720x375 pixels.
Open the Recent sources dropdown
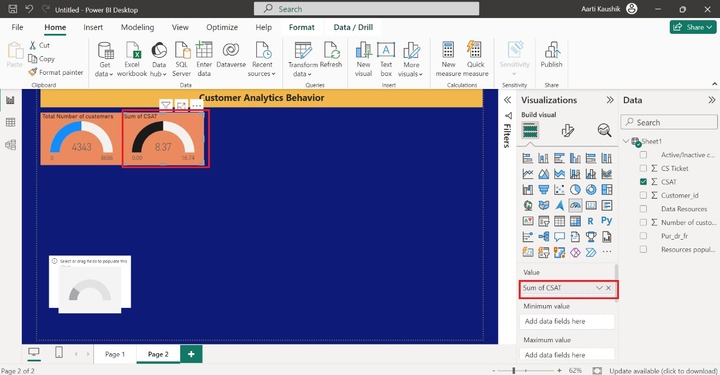tap(262, 60)
